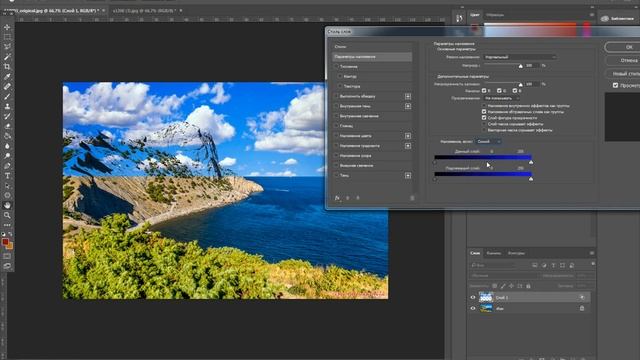This screenshot has height=360, width=640.
Task: Select the Lasso tool
Action: click(x=7, y=47)
